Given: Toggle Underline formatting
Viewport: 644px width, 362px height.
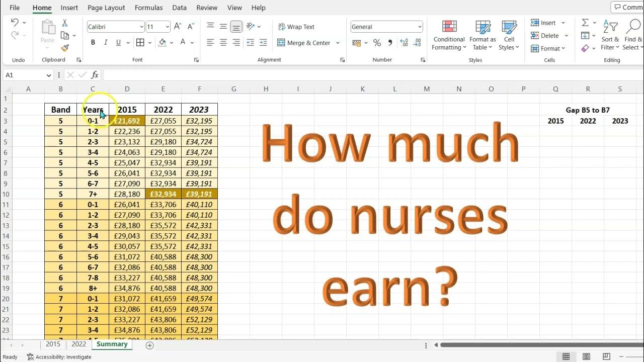Looking at the screenshot, I should click(x=118, y=43).
